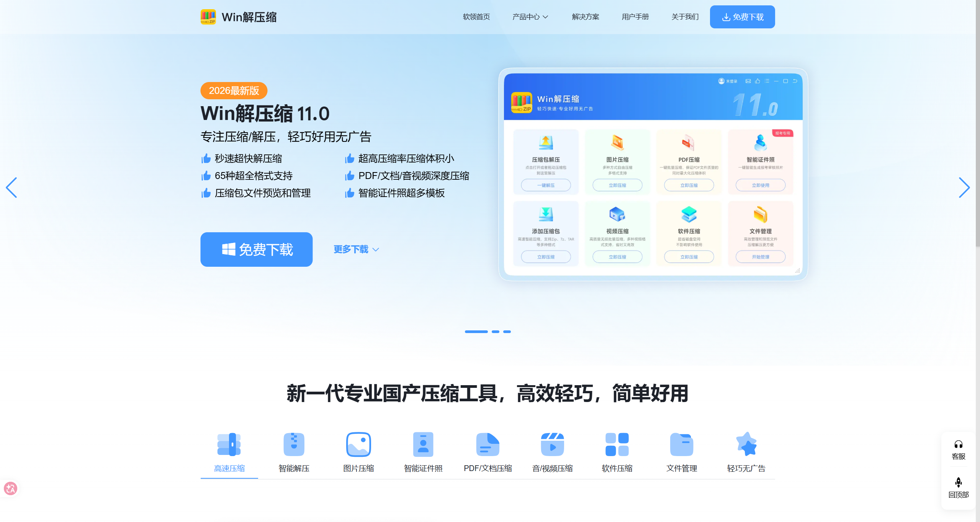The width and height of the screenshot is (980, 522).
Task: Select the 音/视频压缩 feature icon
Action: [552, 445]
